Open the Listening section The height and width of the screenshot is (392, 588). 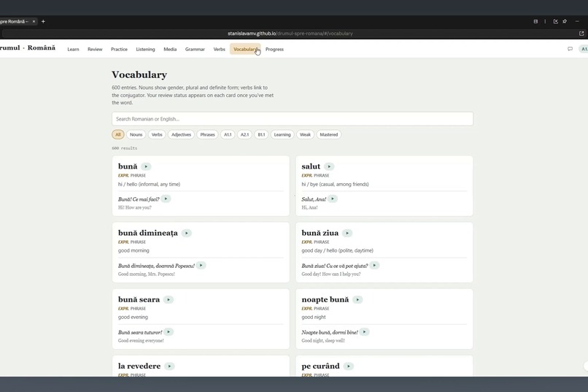pos(145,49)
